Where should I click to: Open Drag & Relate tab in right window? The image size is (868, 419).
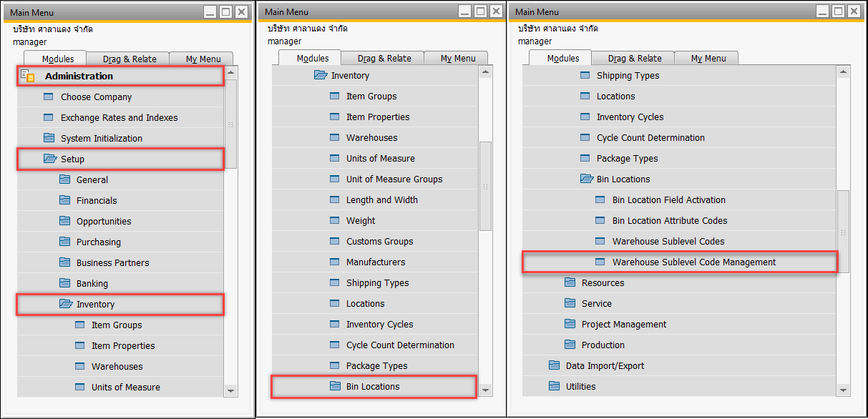(x=635, y=58)
